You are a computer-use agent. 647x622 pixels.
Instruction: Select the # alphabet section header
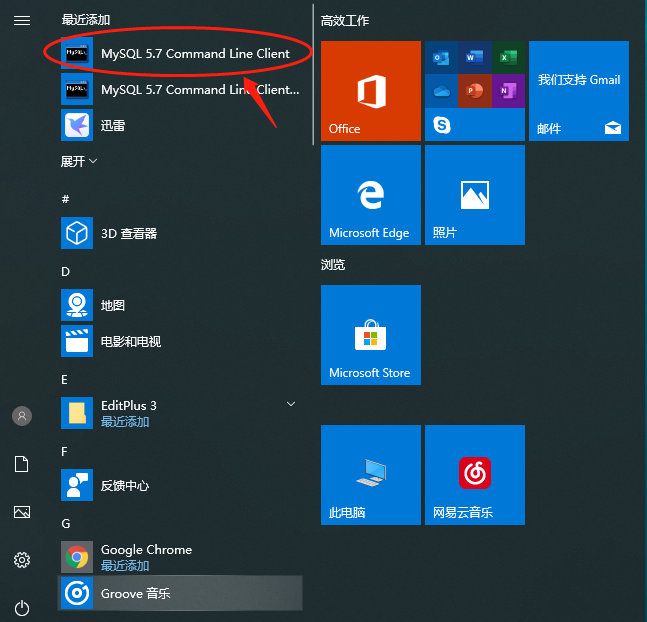coord(65,199)
